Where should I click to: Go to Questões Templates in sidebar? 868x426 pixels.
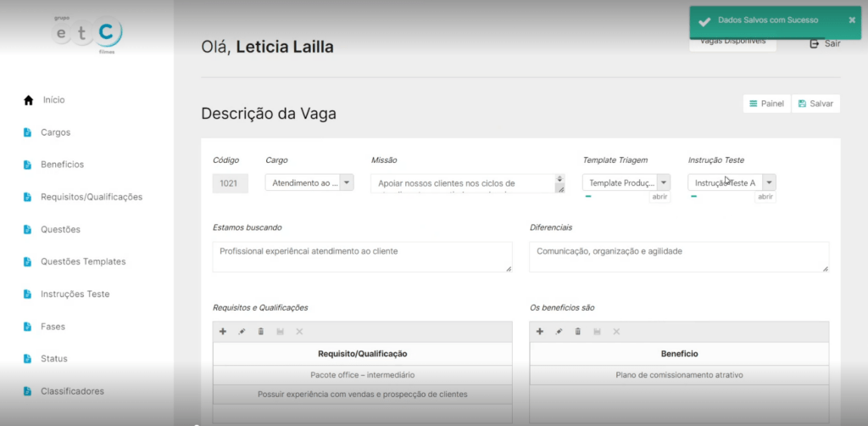coord(83,261)
